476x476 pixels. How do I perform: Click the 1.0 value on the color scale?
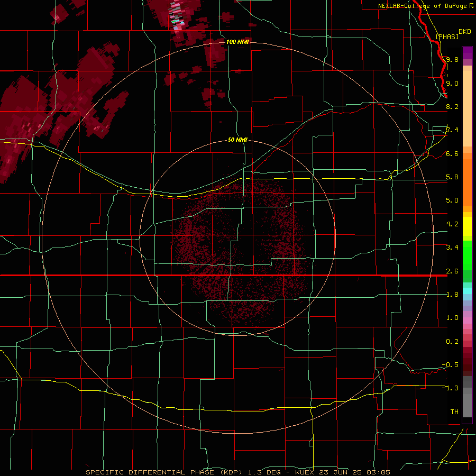(452, 318)
